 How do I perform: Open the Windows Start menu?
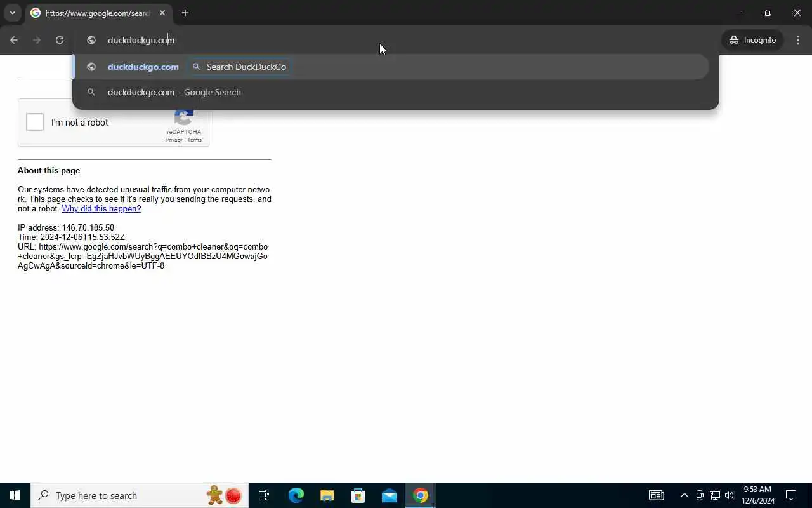click(15, 495)
